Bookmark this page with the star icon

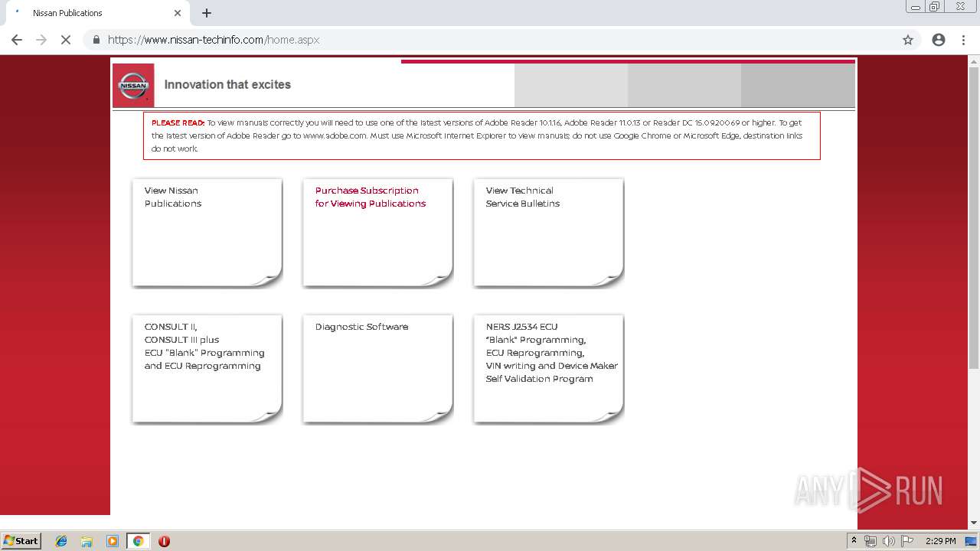tap(908, 40)
